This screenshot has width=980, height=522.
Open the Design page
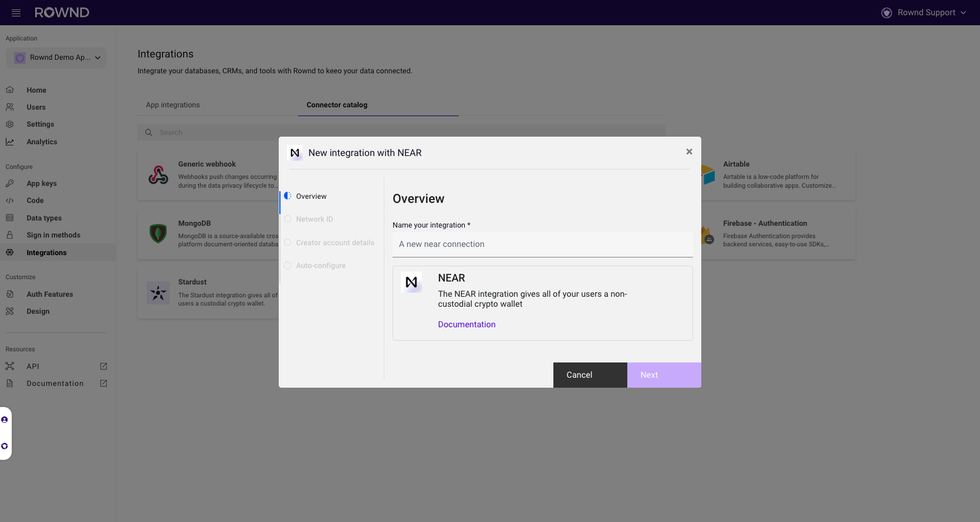click(38, 311)
